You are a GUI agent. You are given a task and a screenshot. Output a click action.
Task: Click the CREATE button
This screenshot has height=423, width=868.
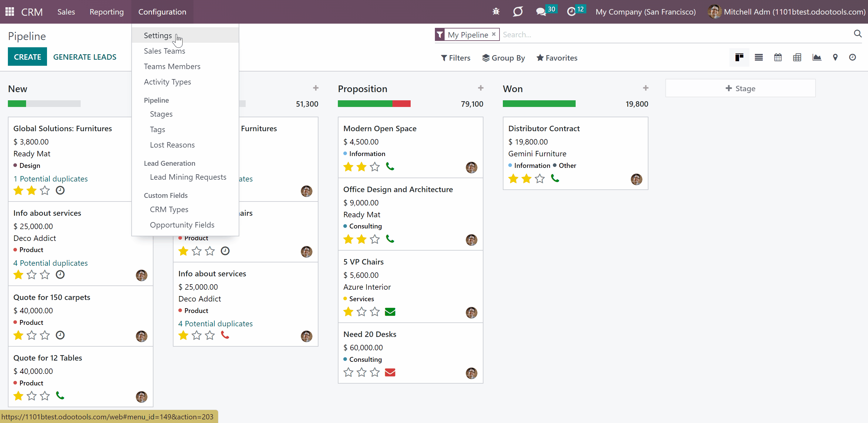click(27, 57)
